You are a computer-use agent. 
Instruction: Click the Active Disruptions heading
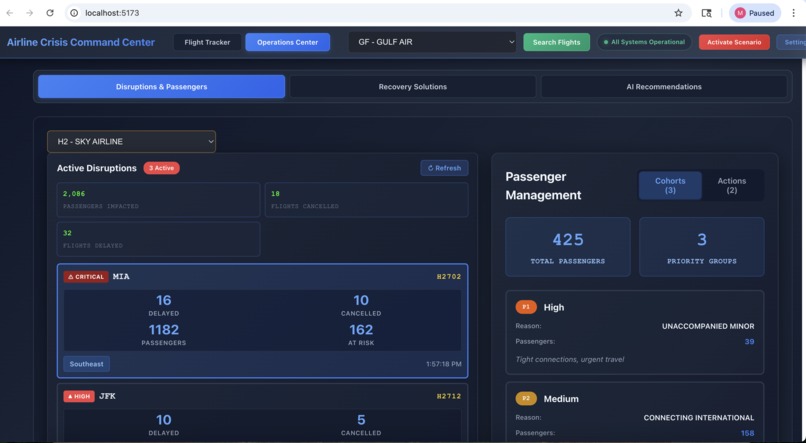click(x=97, y=168)
